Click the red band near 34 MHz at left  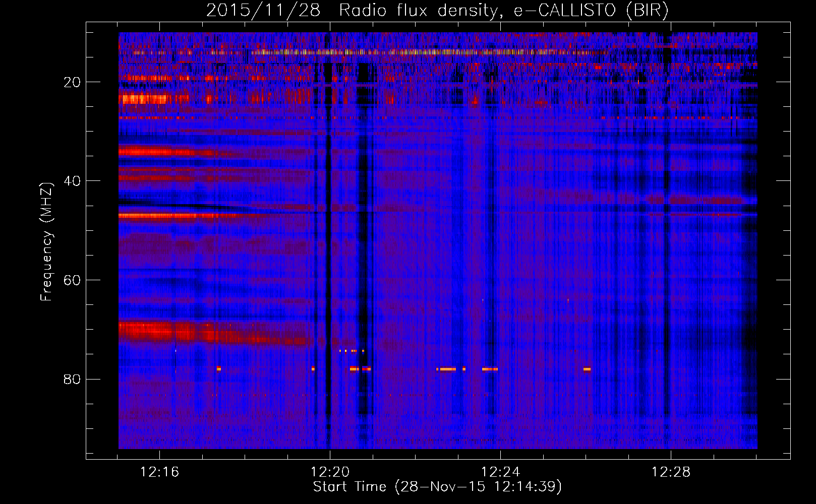pos(151,151)
